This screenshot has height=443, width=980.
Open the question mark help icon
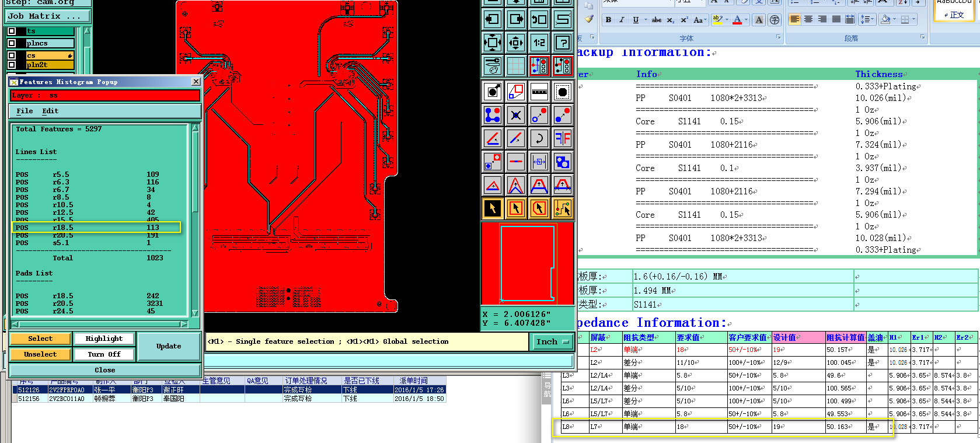click(x=563, y=43)
